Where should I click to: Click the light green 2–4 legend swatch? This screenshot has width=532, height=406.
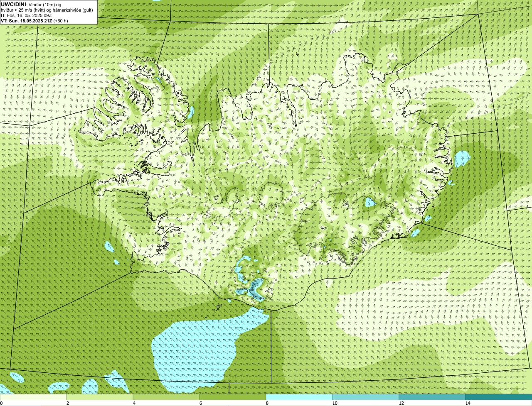click(x=100, y=397)
